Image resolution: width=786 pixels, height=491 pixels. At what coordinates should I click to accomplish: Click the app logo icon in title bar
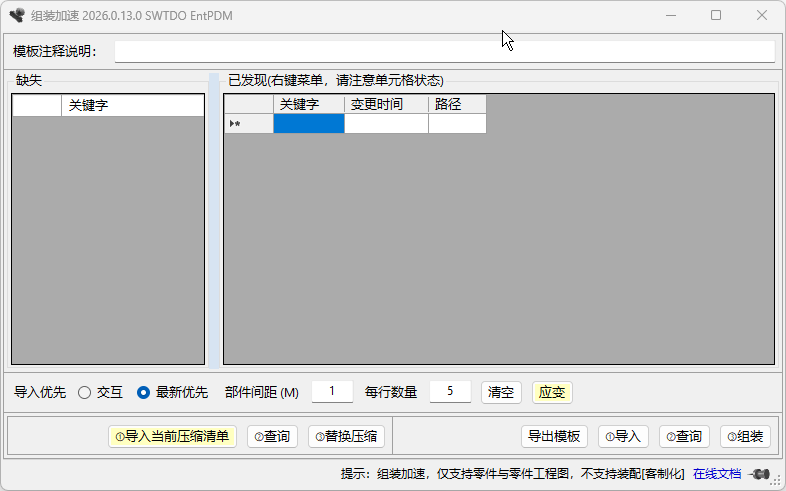pyautogui.click(x=16, y=15)
